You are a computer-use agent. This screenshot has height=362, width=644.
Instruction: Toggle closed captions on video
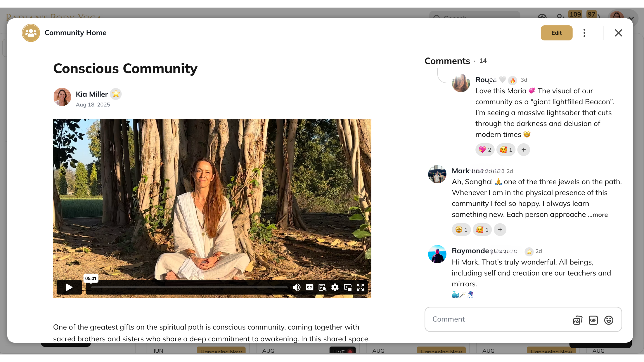[309, 287]
